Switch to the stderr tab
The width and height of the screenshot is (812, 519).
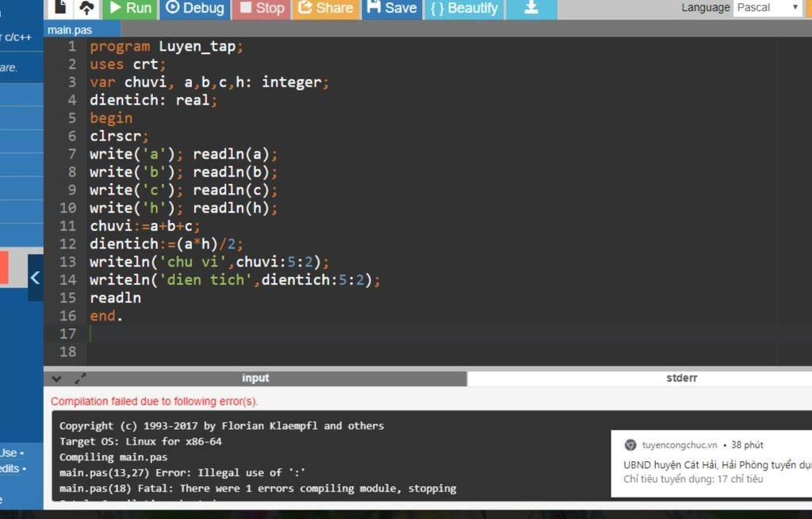coord(681,378)
